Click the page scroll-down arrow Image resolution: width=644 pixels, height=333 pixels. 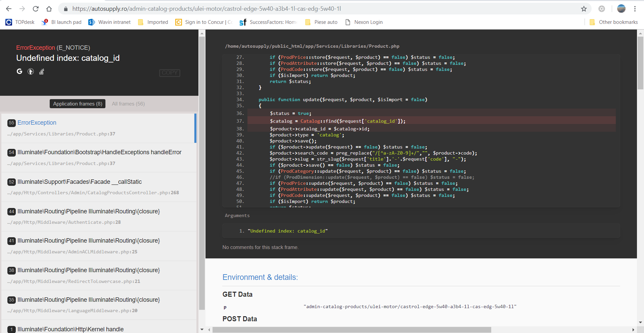coord(641,322)
